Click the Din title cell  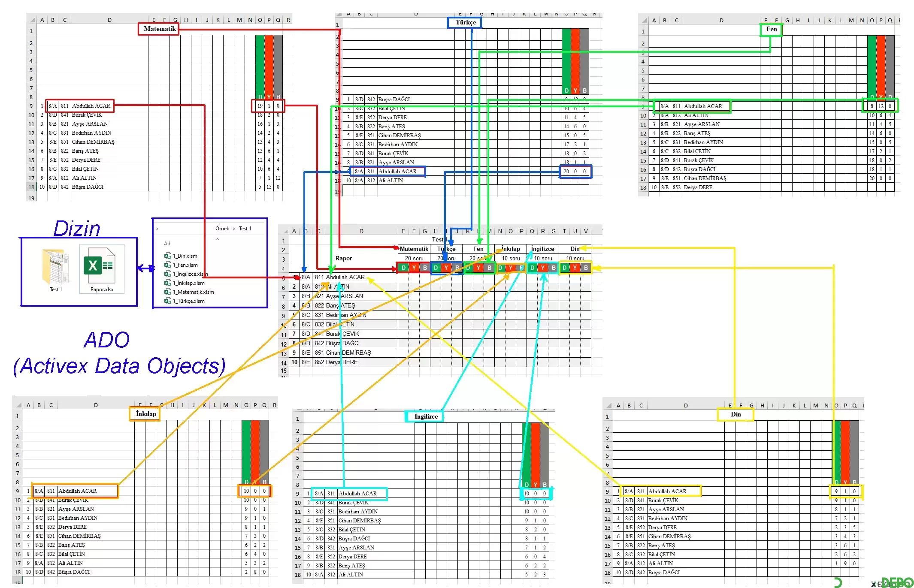(x=735, y=414)
